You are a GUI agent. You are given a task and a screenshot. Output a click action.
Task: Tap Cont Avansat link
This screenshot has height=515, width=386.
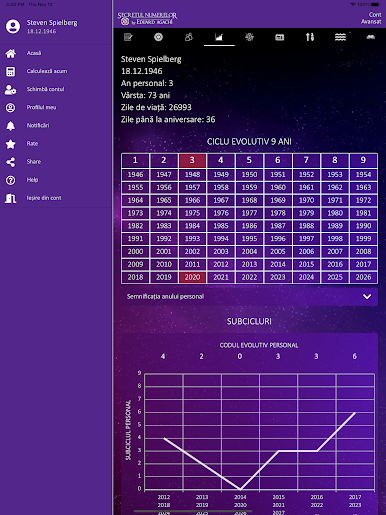371,18
